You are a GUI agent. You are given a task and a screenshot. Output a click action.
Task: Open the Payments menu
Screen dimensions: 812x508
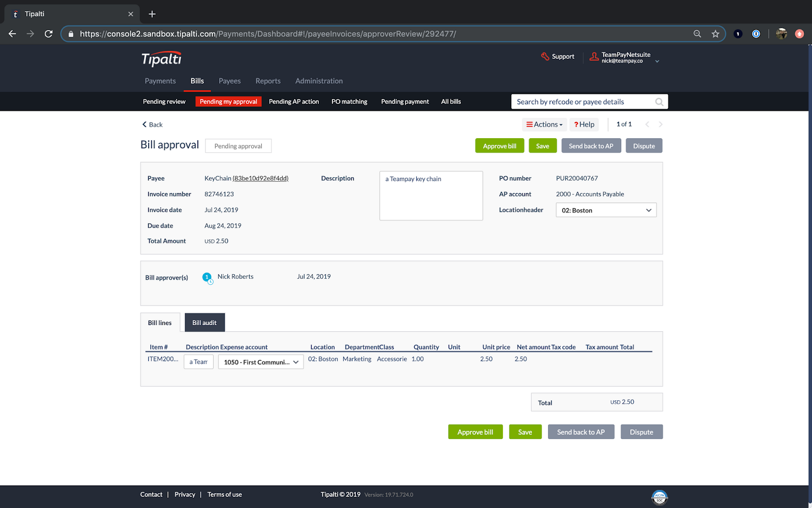[160, 81]
